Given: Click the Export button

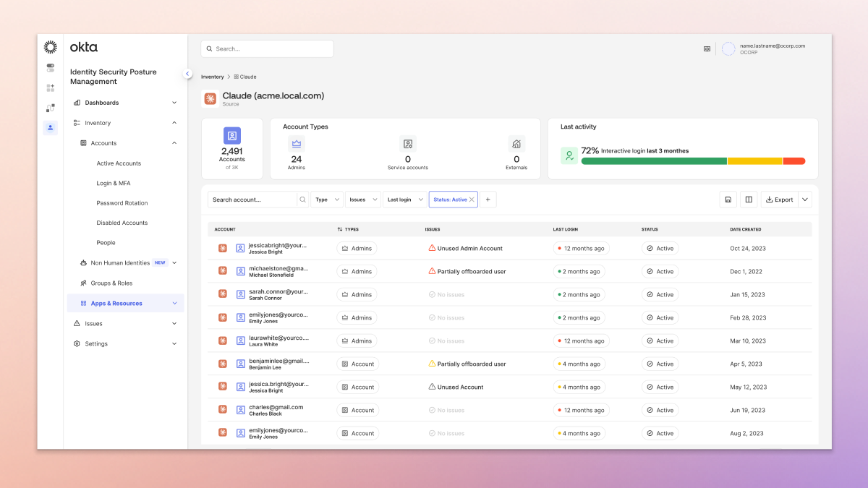Looking at the screenshot, I should click(780, 200).
